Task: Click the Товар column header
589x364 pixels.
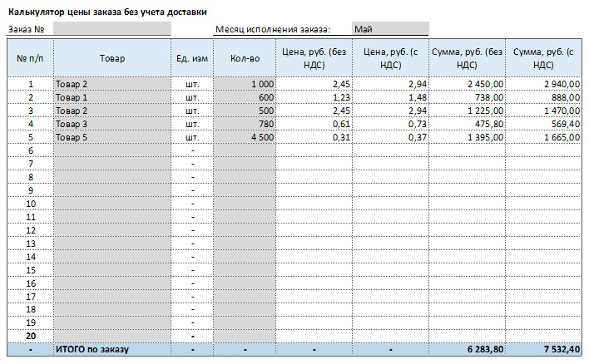Action: click(112, 58)
